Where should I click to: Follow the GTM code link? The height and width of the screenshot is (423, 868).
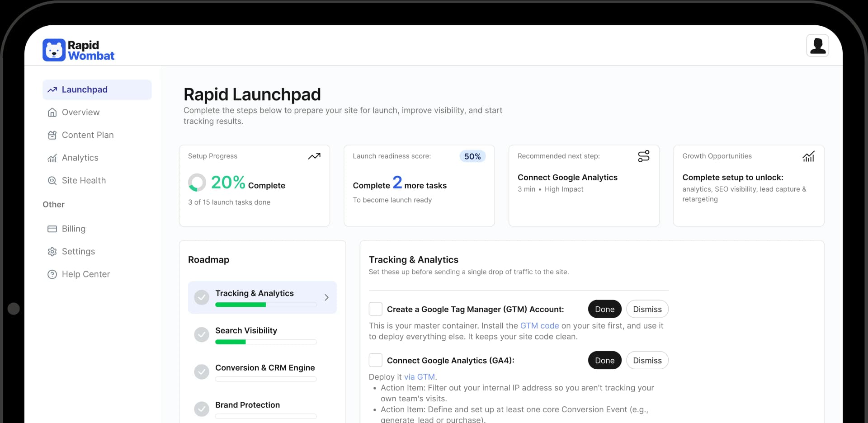point(539,326)
